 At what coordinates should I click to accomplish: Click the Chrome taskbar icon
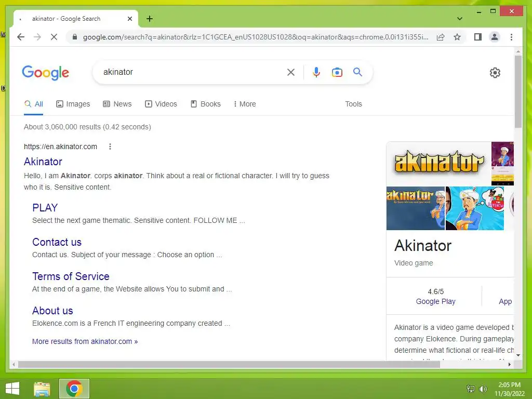(x=74, y=389)
